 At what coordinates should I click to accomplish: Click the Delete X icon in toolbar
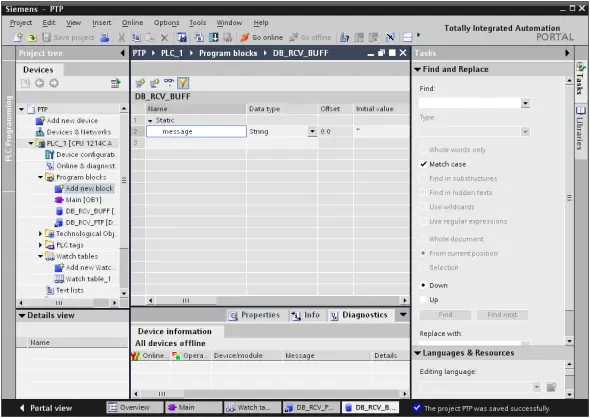[164, 37]
